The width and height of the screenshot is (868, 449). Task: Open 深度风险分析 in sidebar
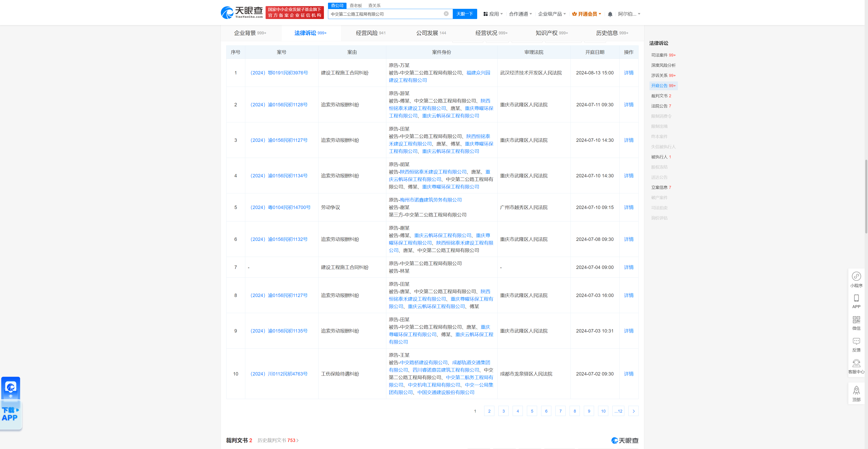click(x=663, y=65)
